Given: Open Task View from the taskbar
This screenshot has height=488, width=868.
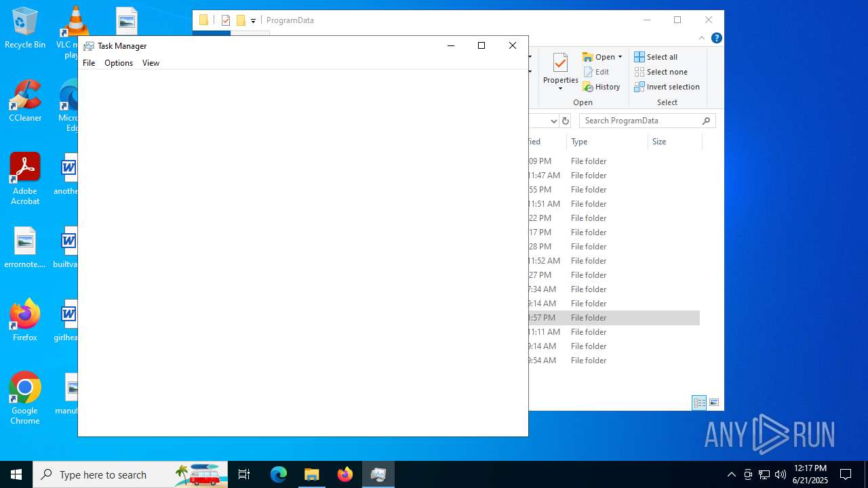Looking at the screenshot, I should coord(244,474).
